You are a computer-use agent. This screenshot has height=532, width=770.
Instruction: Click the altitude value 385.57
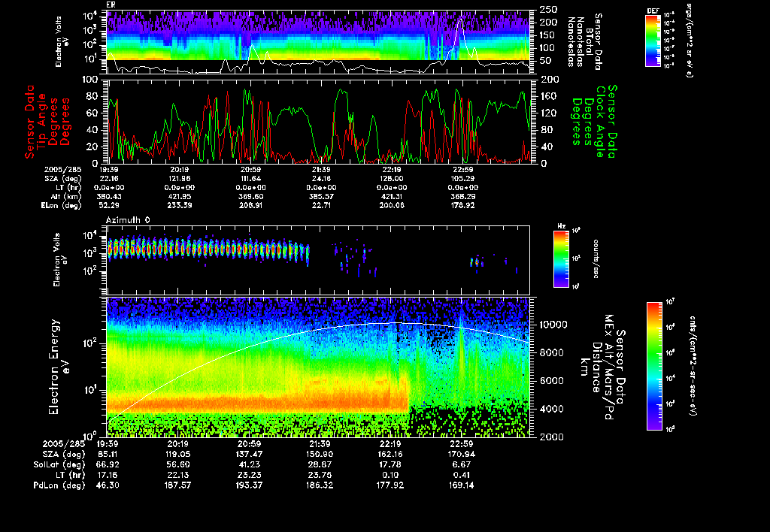[x=321, y=196]
